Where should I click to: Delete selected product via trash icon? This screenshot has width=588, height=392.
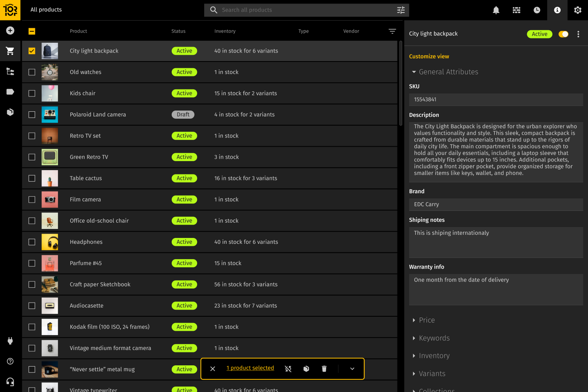[324, 368]
